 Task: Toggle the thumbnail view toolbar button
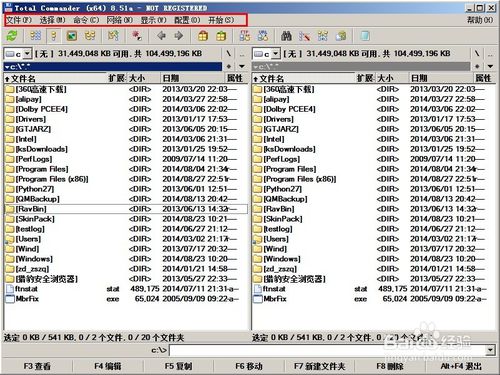[71, 36]
